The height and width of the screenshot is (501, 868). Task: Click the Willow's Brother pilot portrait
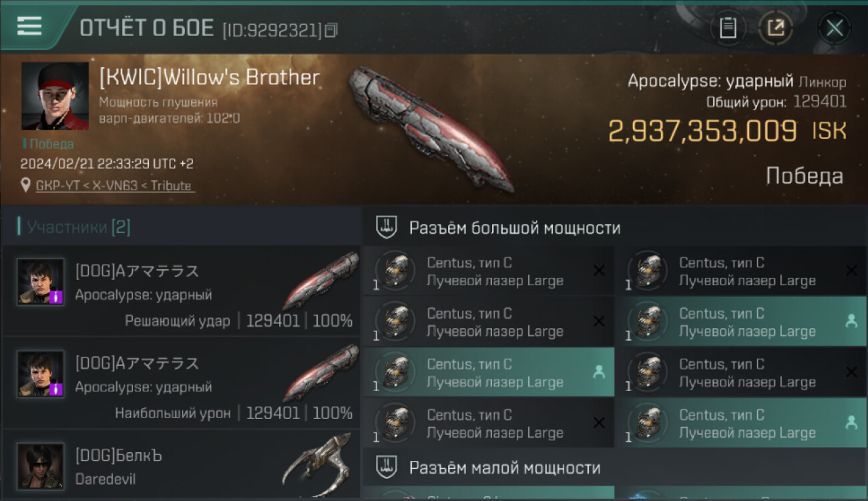pos(55,96)
